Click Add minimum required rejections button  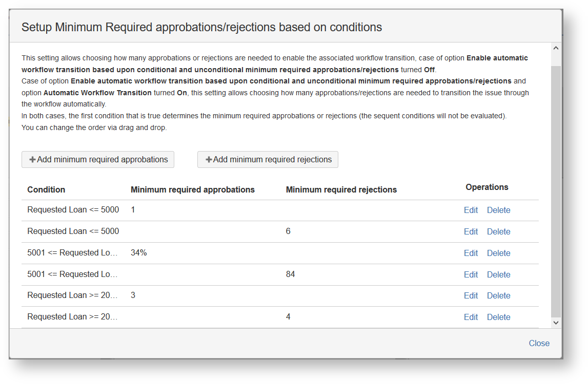click(x=268, y=160)
